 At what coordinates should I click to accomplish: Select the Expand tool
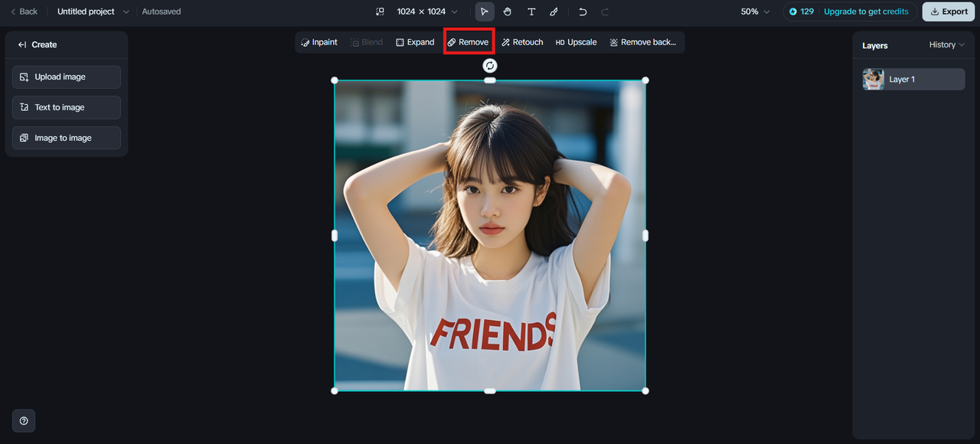tap(415, 42)
